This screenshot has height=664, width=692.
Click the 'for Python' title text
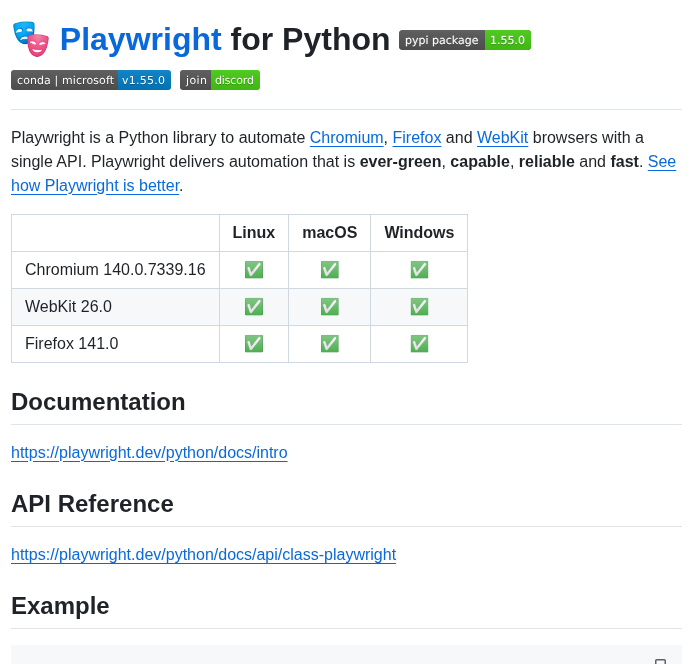tap(310, 39)
